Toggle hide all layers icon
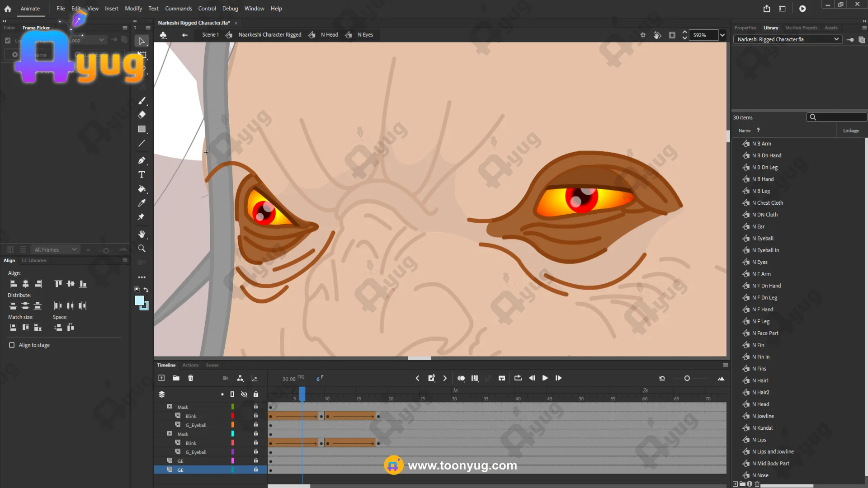Image resolution: width=868 pixels, height=488 pixels. pos(244,394)
